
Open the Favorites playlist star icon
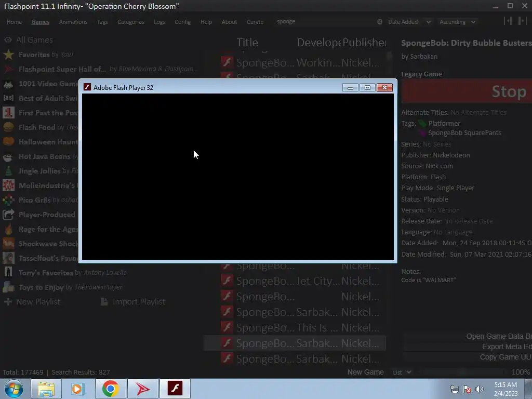[x=8, y=55]
